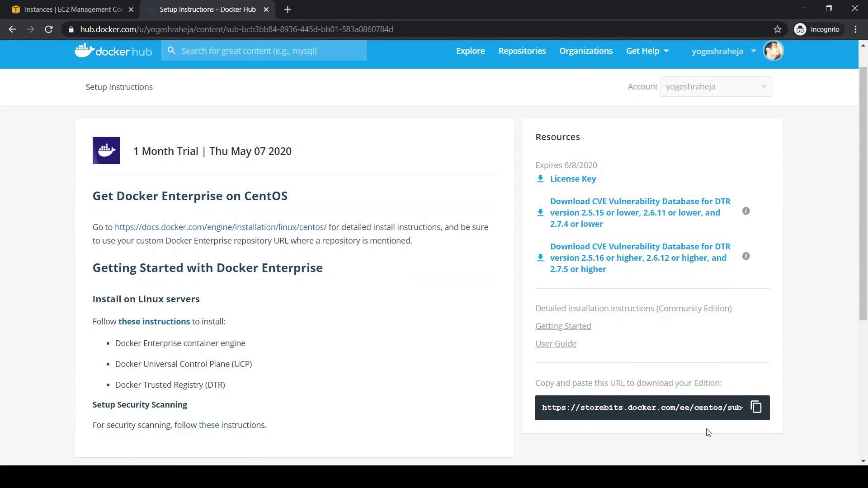Open Repositories in the top navigation
868x488 pixels.
(522, 51)
